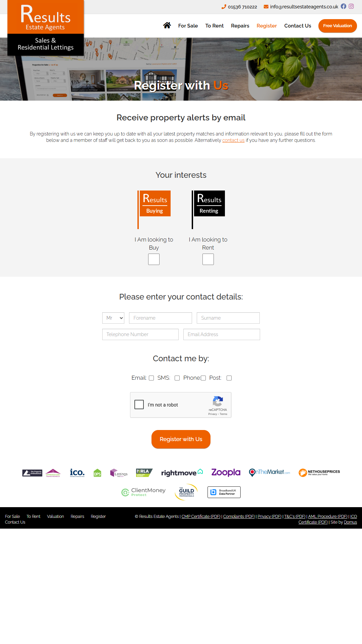Click the DPS accreditation logo

point(97,473)
